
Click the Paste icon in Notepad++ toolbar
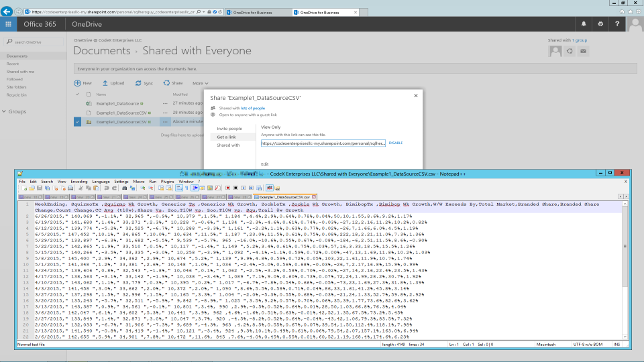pos(96,188)
